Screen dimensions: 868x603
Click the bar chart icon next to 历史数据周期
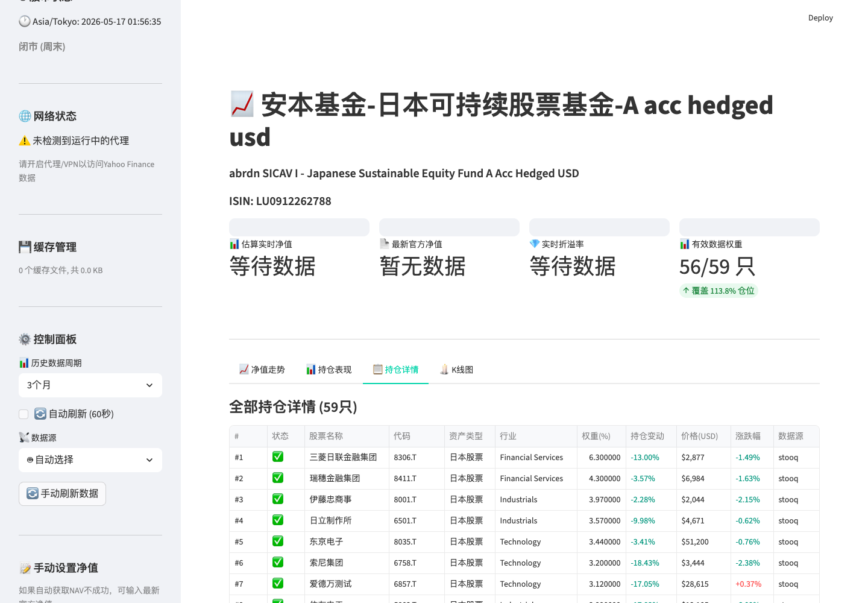coord(24,363)
